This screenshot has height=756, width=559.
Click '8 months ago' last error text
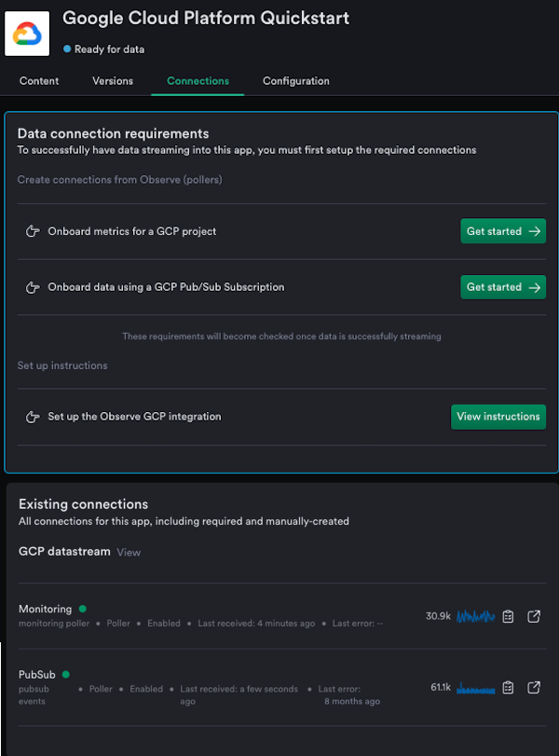tap(352, 701)
